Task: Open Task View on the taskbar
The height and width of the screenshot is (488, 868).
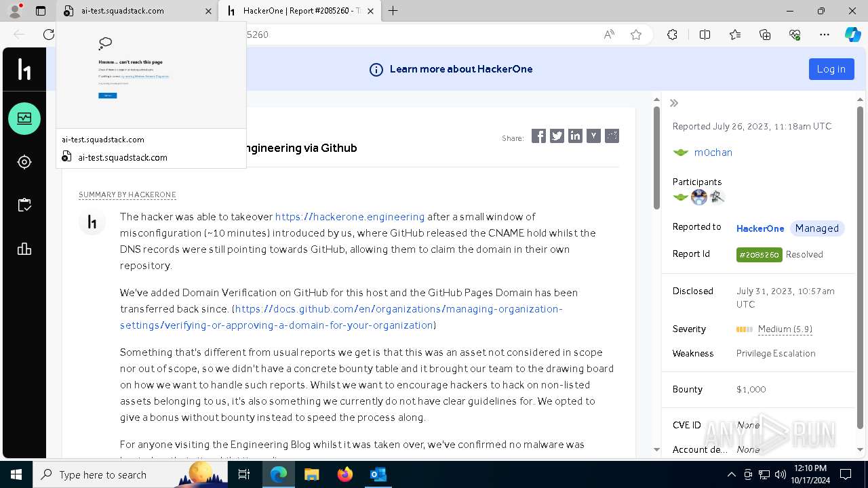Action: coord(244,474)
